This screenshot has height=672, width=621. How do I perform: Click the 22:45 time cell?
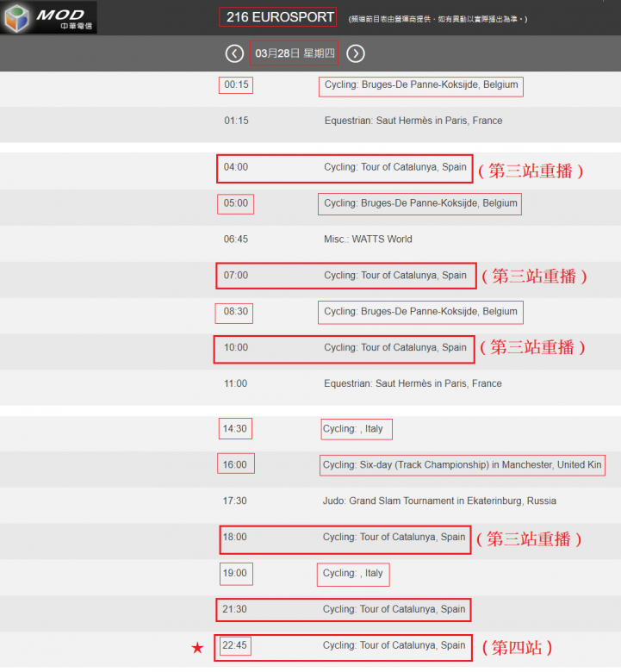point(235,646)
